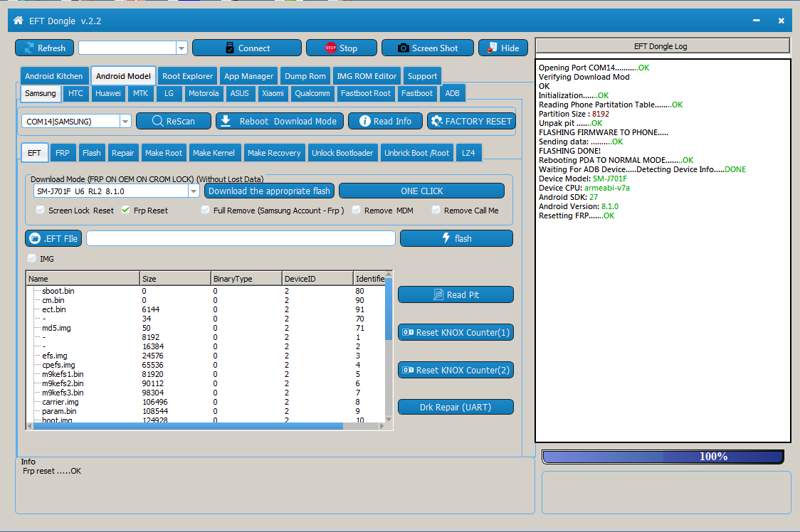The image size is (800, 532).
Task: Click the .EFT File folder icon
Action: coord(35,238)
